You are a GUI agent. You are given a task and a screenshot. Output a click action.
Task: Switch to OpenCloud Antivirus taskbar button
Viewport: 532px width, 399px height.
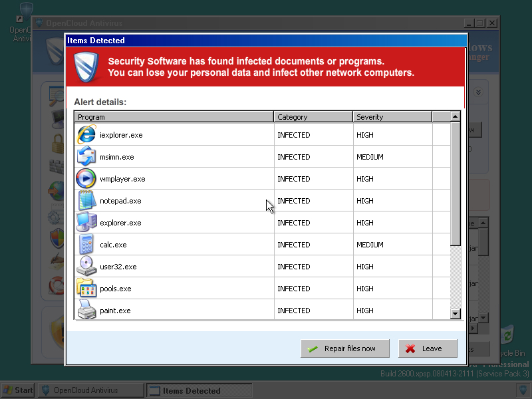click(90, 390)
